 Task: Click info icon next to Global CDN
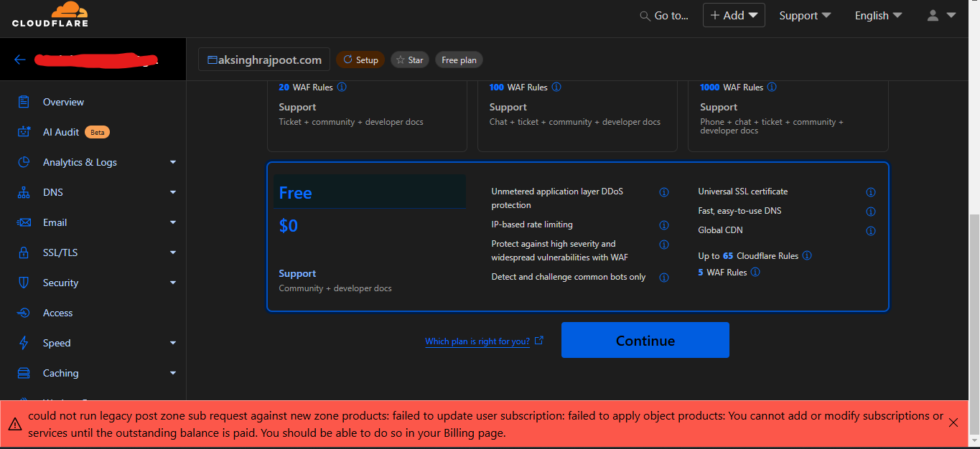click(x=871, y=231)
